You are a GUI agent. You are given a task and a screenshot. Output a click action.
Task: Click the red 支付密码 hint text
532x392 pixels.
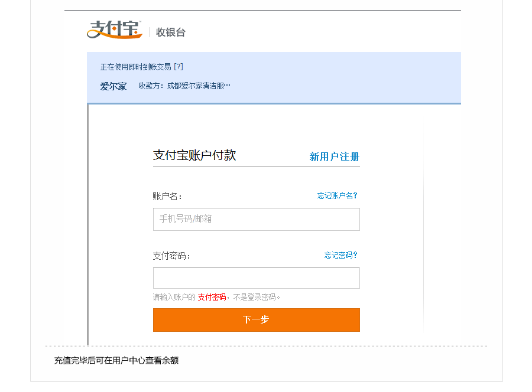[x=212, y=297]
